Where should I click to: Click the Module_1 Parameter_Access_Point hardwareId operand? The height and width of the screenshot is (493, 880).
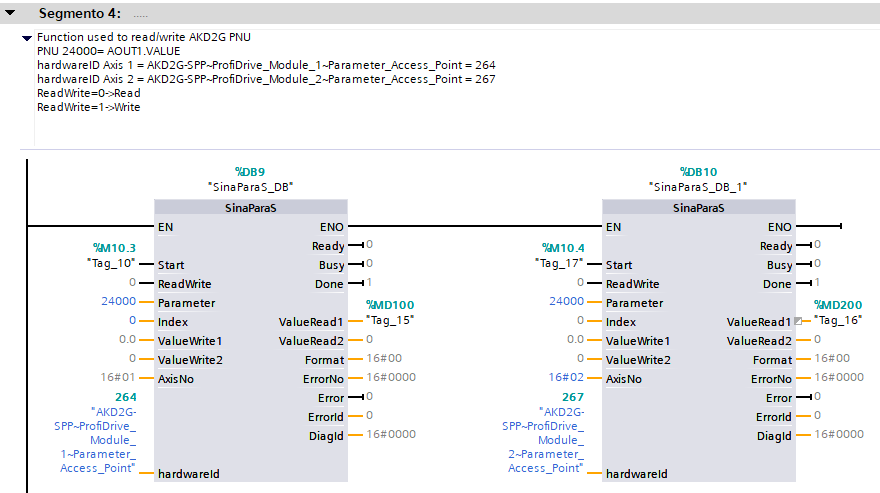(95, 440)
